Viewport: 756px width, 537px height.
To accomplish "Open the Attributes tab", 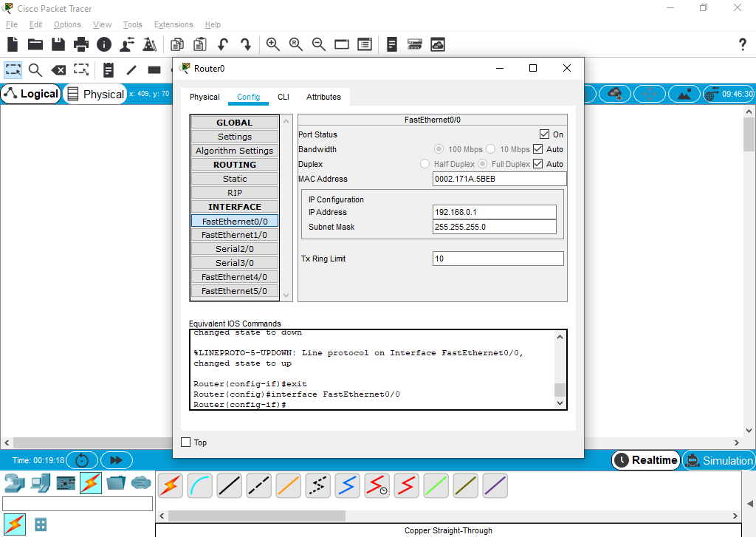I will pyautogui.click(x=323, y=97).
